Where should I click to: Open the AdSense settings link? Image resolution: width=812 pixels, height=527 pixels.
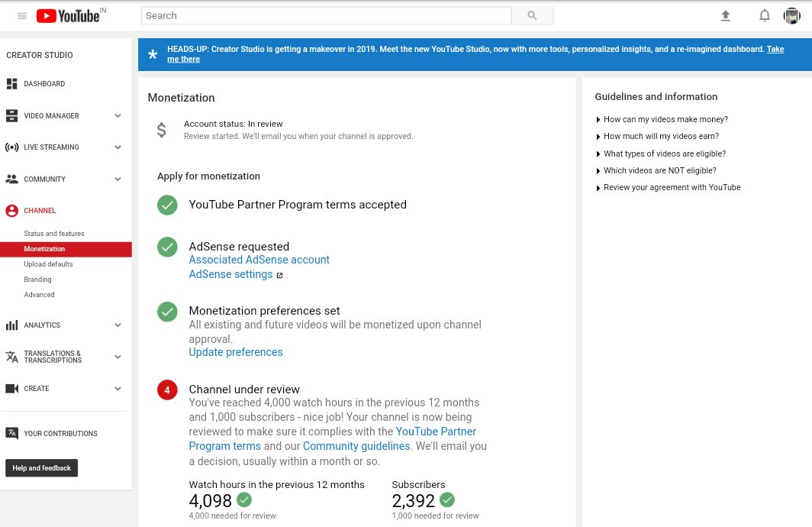pos(230,275)
